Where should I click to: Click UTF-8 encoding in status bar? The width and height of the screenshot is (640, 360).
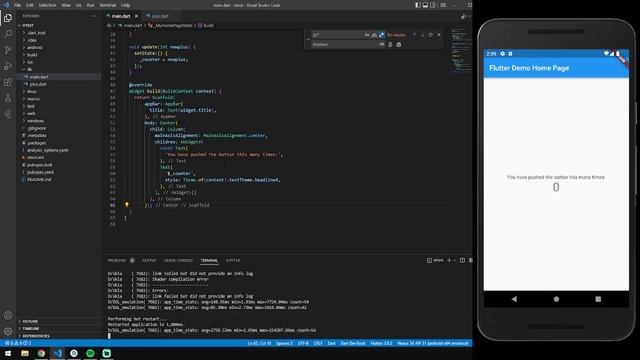coord(303,343)
